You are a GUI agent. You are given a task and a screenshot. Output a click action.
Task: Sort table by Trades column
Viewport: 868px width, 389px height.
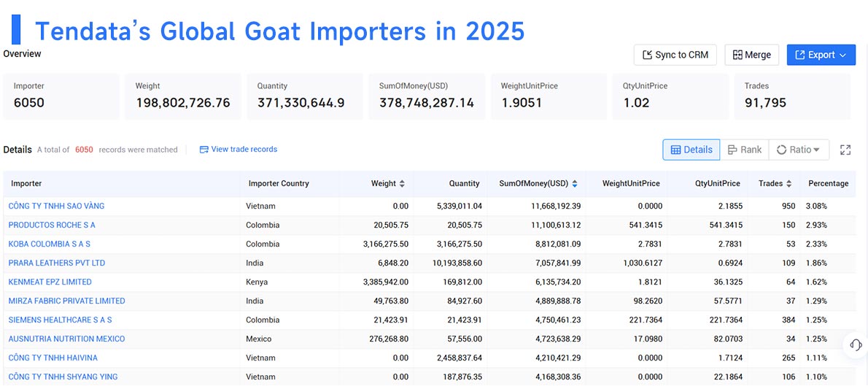(788, 183)
